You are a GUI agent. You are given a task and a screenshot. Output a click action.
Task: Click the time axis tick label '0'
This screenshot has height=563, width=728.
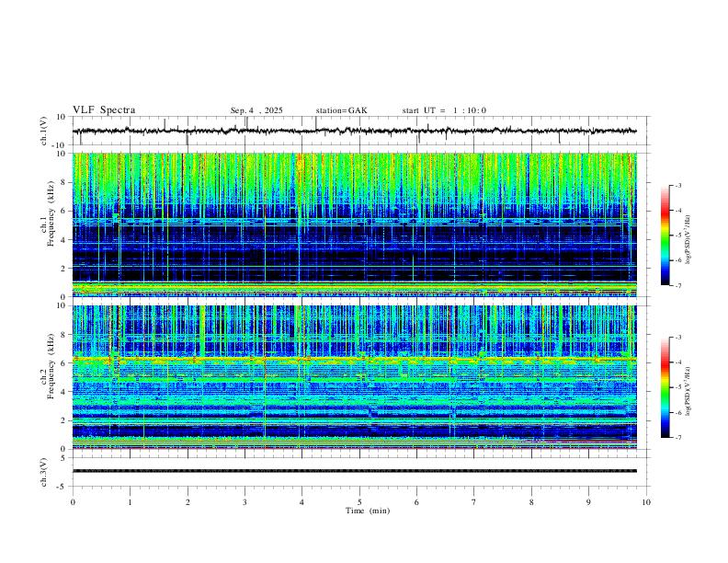73,502
